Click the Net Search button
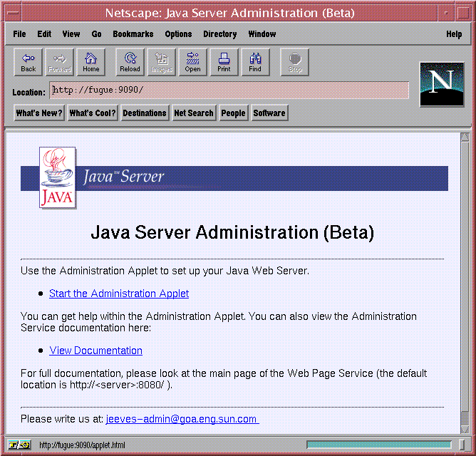Screen dimensions: 476x456 pos(194,113)
